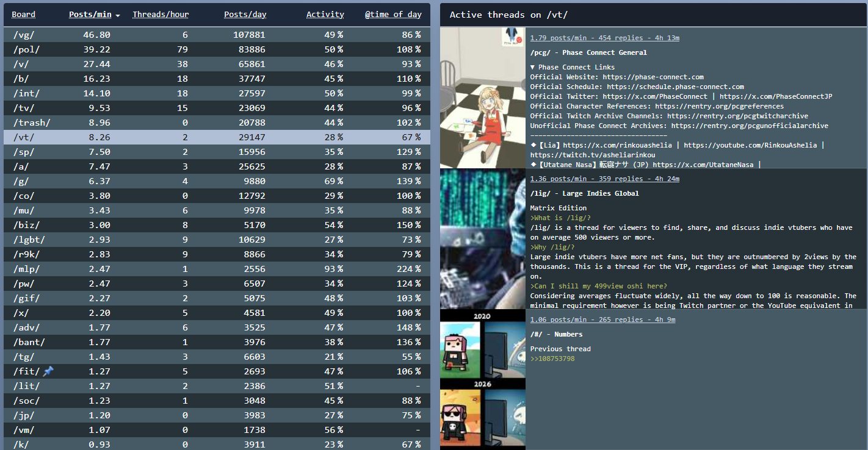
Task: Open the Phase Connect General thread thumbnail
Action: click(x=483, y=98)
